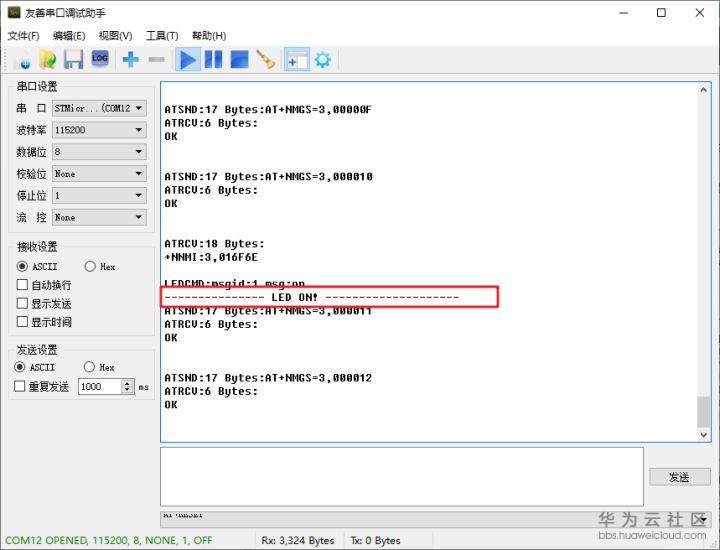Viewport: 720px width, 550px height.
Task: Start serial port with play icon
Action: tap(188, 60)
